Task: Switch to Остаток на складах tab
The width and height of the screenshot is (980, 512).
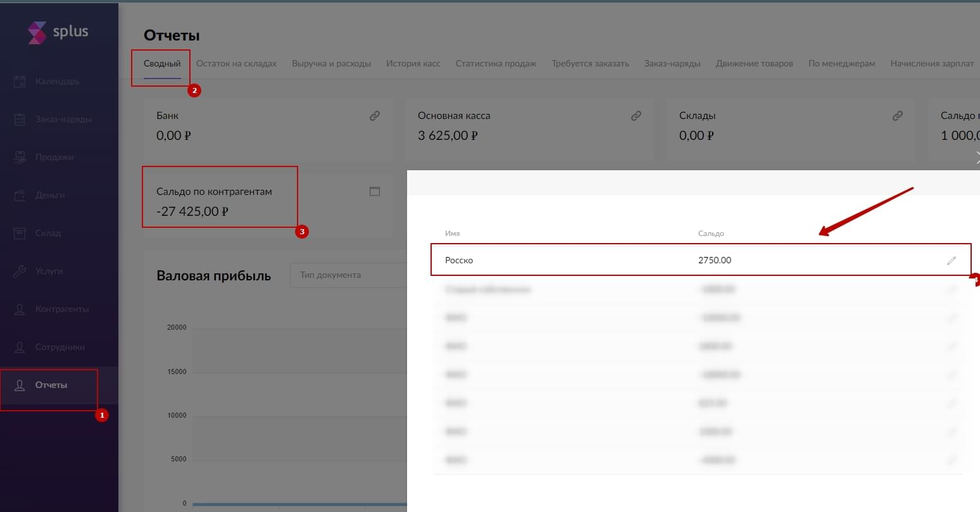Action: [x=236, y=63]
